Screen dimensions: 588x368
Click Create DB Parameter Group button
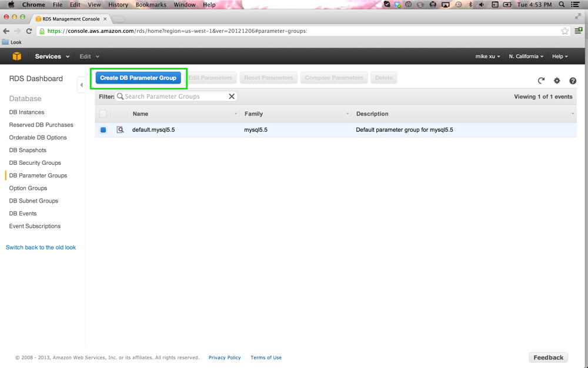138,78
